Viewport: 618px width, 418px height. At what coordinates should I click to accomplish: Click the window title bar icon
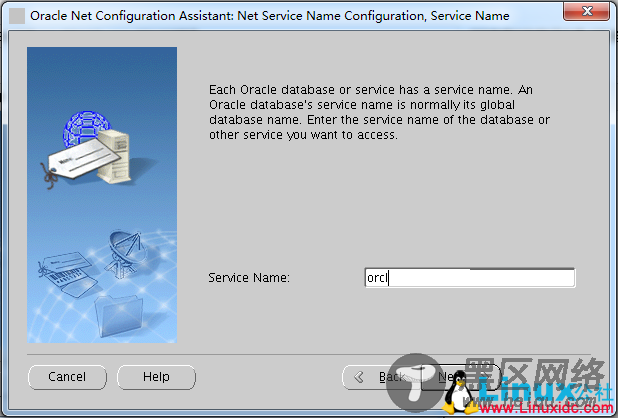click(x=17, y=16)
